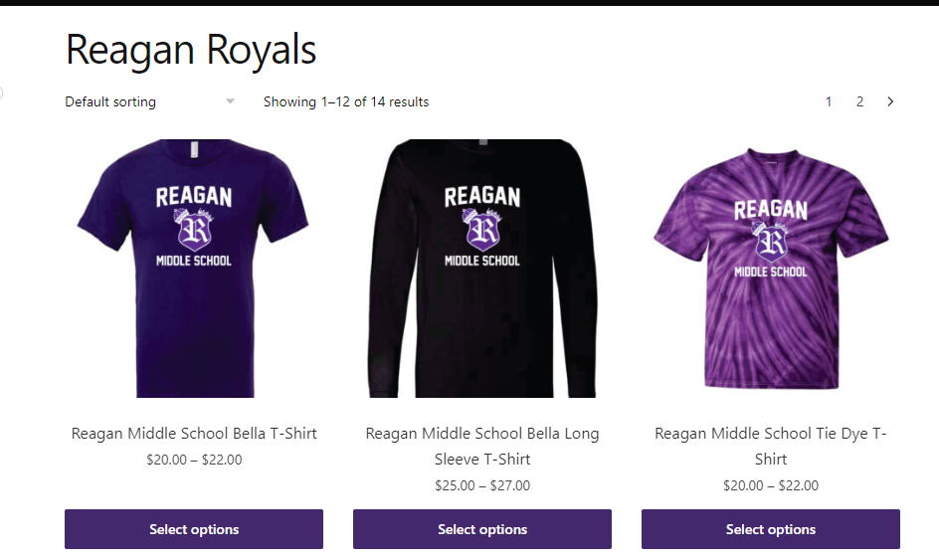939x560 pixels.
Task: Click the Showing 1–12 of 14 results text
Action: [346, 101]
